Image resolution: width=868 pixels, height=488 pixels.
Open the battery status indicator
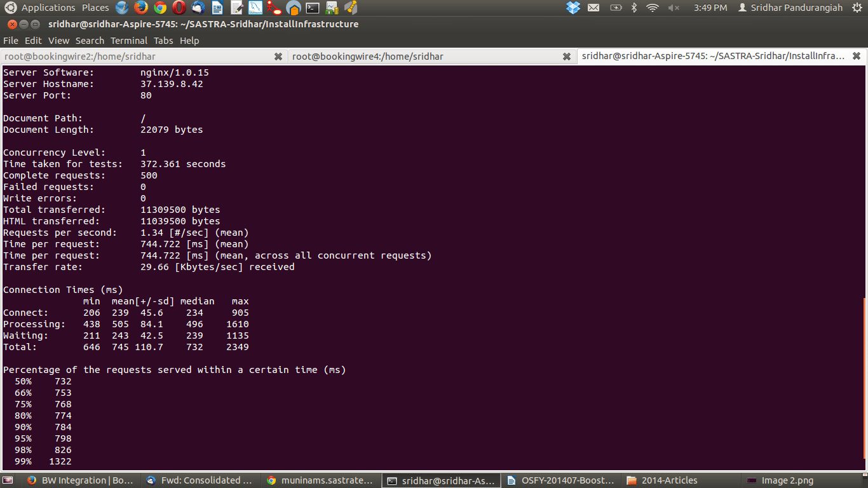[615, 8]
